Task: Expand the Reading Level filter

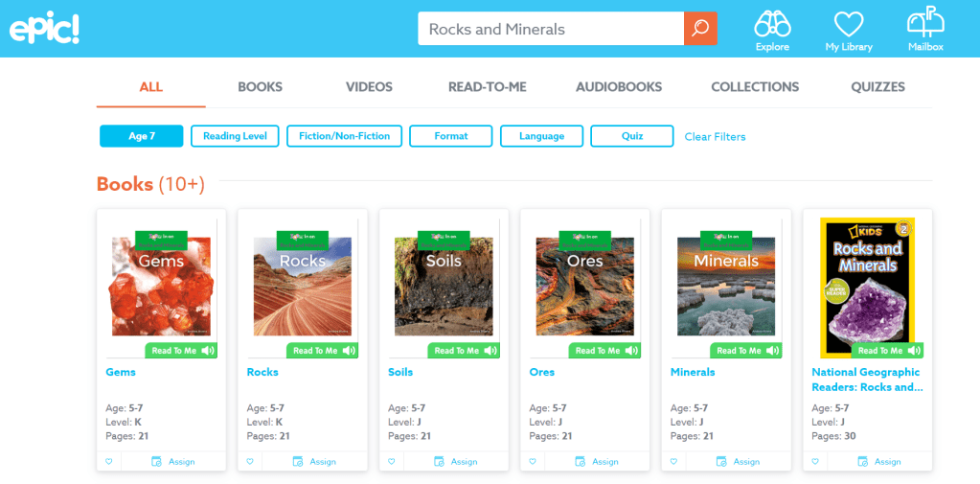Action: (235, 136)
